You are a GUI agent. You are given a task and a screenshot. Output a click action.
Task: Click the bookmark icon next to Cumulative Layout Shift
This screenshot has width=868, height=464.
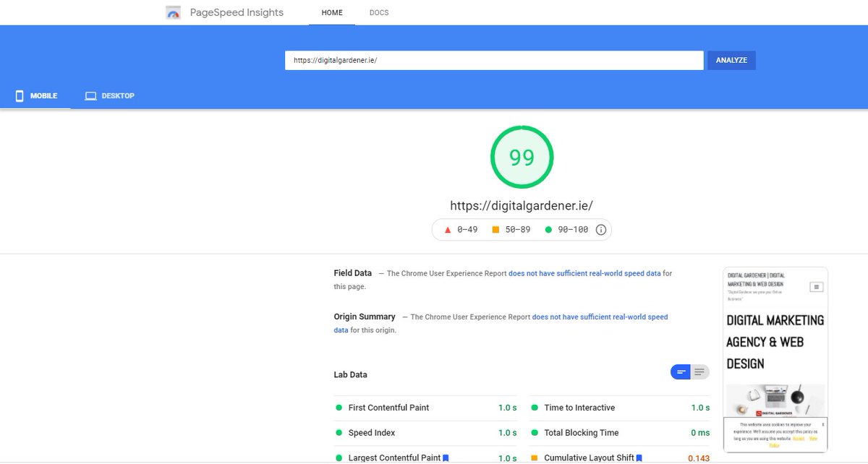(639, 458)
